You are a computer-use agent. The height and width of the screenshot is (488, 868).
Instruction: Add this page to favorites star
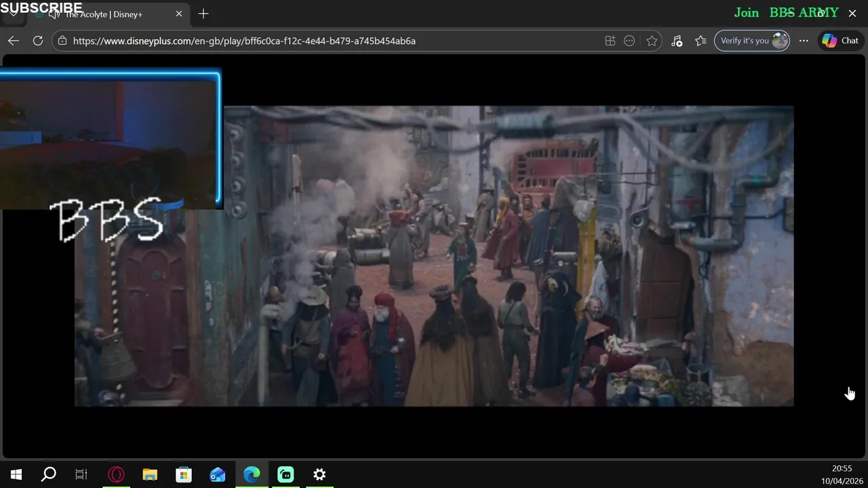pos(652,41)
